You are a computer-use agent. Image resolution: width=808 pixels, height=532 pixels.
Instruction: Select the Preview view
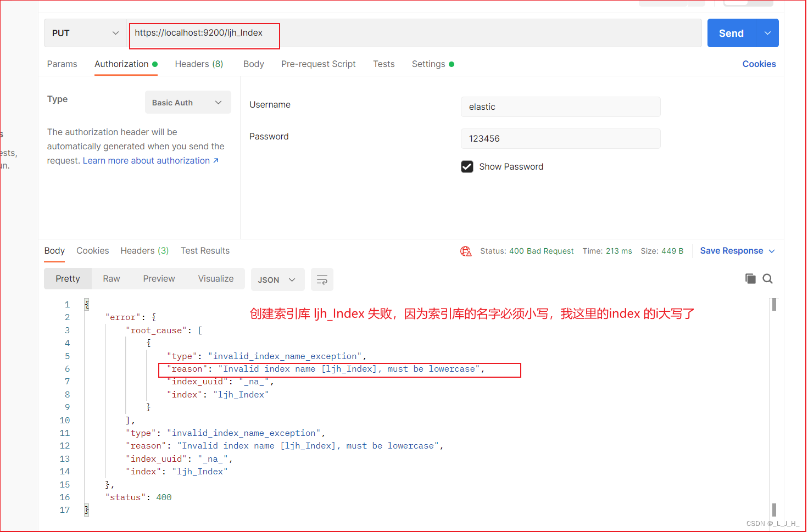(x=159, y=279)
